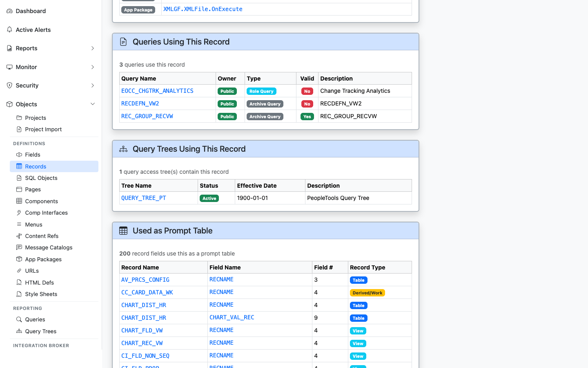Select Records in the sidebar
The image size is (588, 368).
tap(54, 166)
